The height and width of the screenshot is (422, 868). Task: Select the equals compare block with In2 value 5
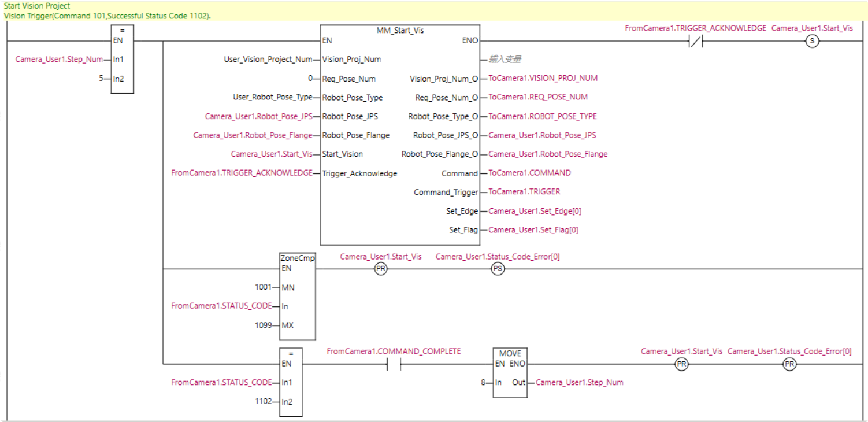click(x=122, y=59)
